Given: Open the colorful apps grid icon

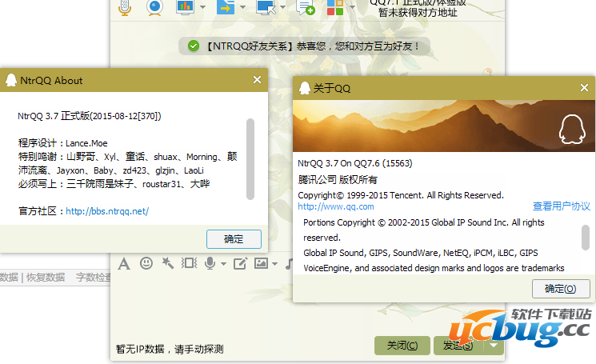Looking at the screenshot, I should click(x=335, y=7).
